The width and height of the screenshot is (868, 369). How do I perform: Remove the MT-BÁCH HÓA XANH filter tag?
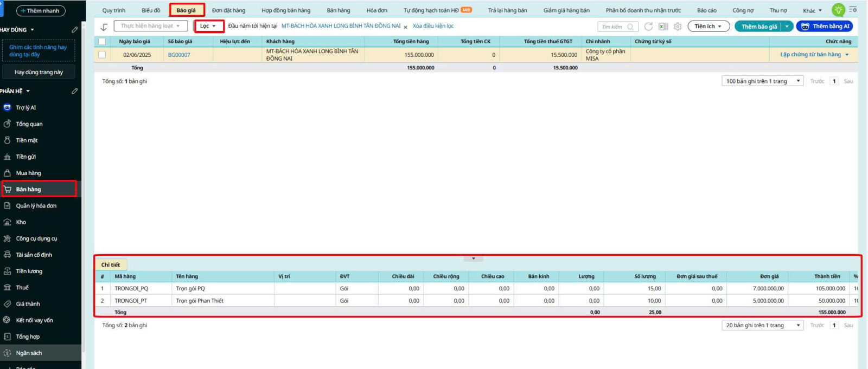[405, 27]
